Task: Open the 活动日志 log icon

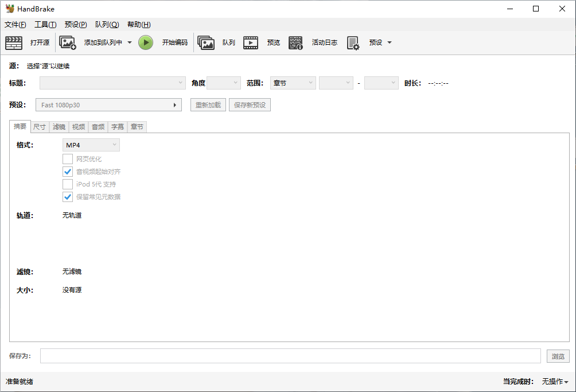Action: point(295,42)
